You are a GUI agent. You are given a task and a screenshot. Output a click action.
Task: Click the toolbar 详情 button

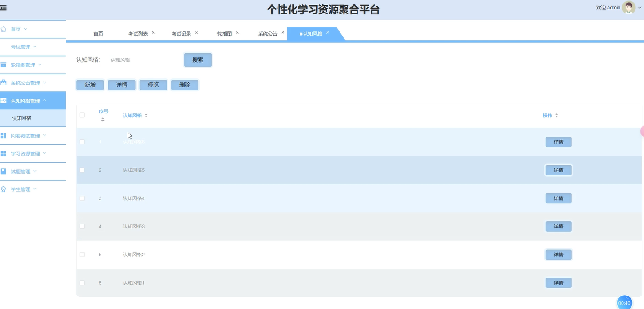point(122,85)
